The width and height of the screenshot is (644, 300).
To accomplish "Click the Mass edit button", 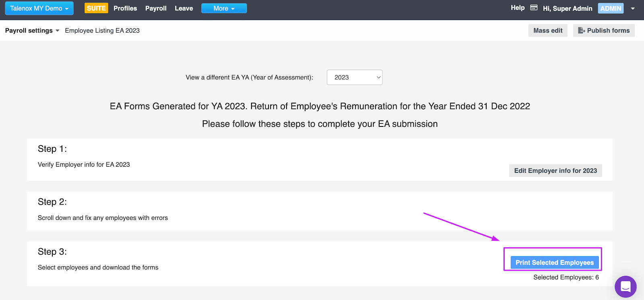I will [x=547, y=30].
